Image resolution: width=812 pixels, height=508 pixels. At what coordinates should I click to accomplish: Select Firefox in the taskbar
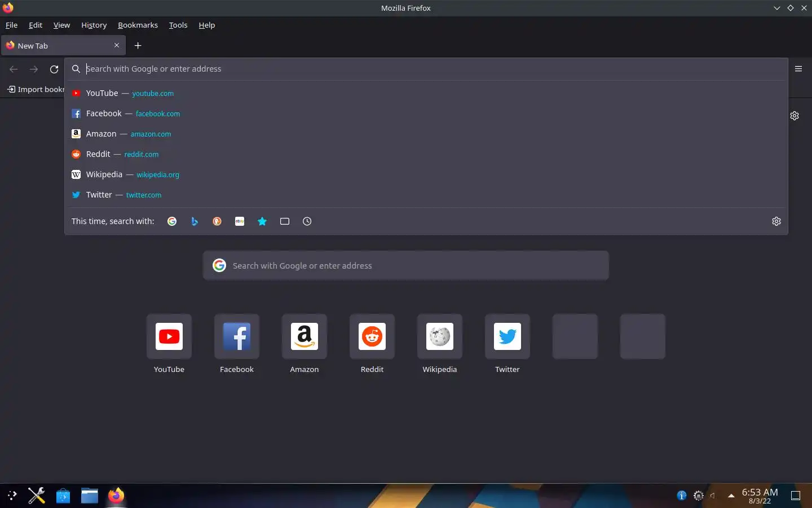pyautogui.click(x=116, y=496)
